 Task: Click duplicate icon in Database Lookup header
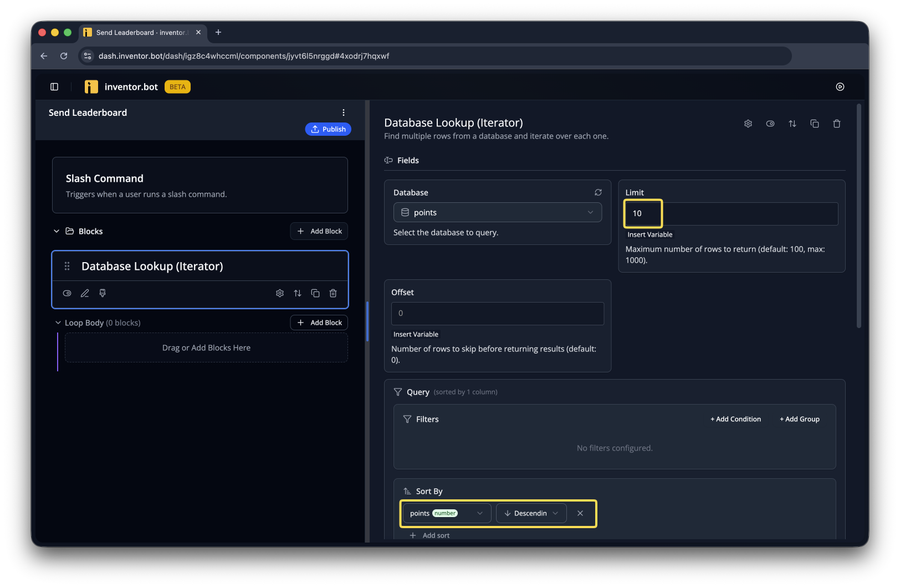coord(815,124)
